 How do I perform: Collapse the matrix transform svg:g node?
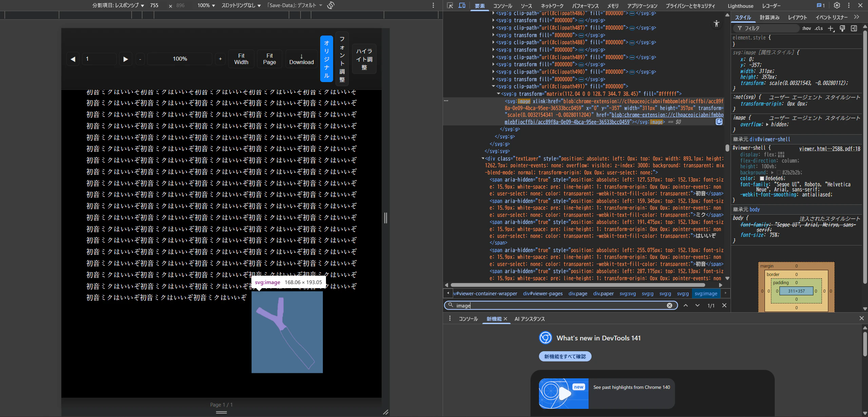click(x=498, y=94)
